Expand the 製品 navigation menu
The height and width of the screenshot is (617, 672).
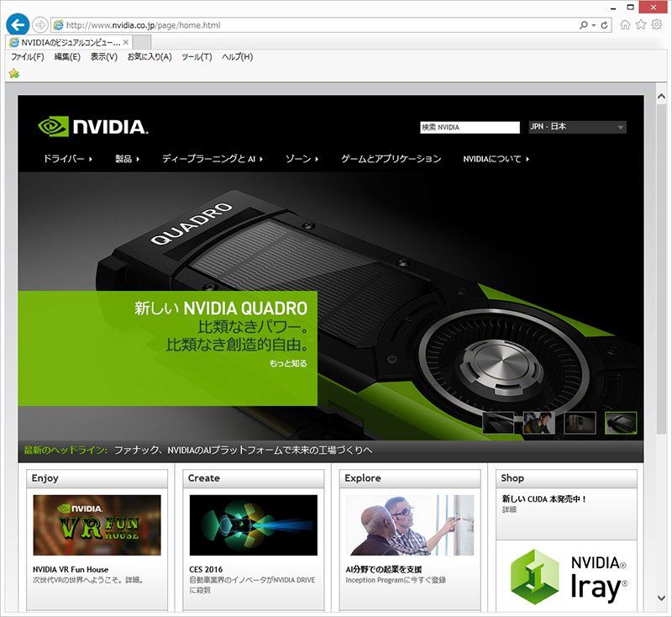coord(128,159)
